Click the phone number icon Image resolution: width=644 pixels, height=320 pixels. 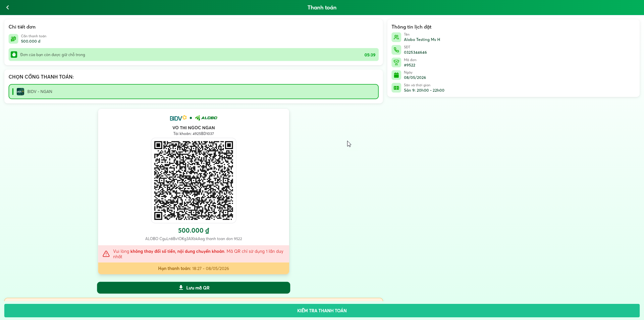396,50
